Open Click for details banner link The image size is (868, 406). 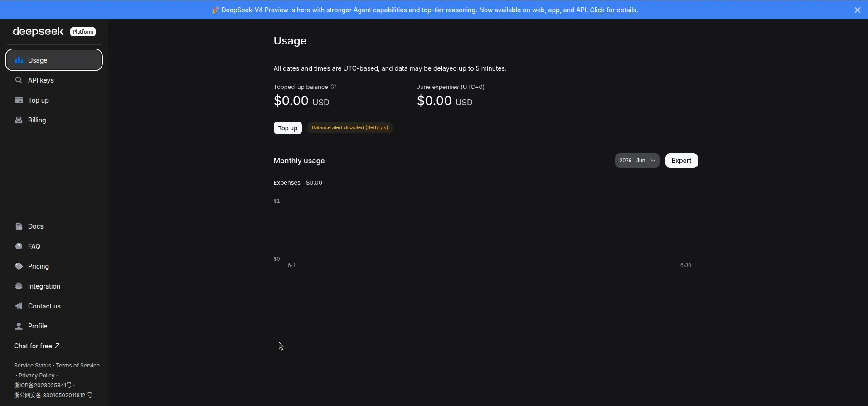click(613, 10)
